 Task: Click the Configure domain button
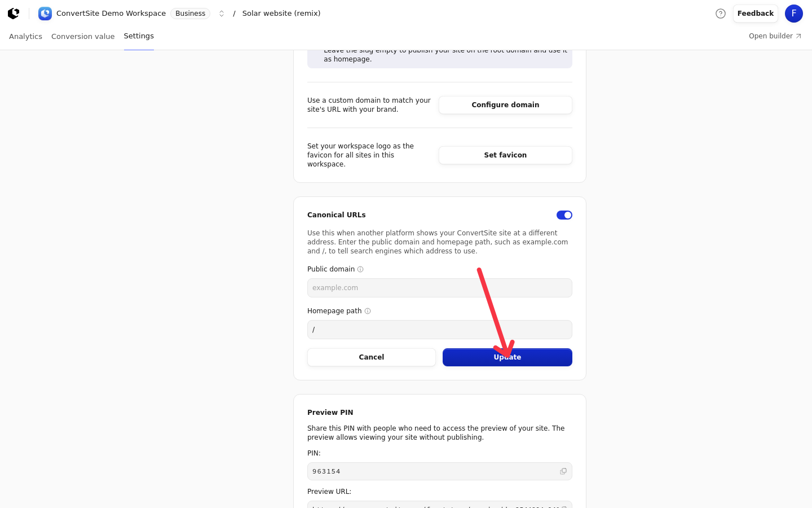pyautogui.click(x=505, y=105)
